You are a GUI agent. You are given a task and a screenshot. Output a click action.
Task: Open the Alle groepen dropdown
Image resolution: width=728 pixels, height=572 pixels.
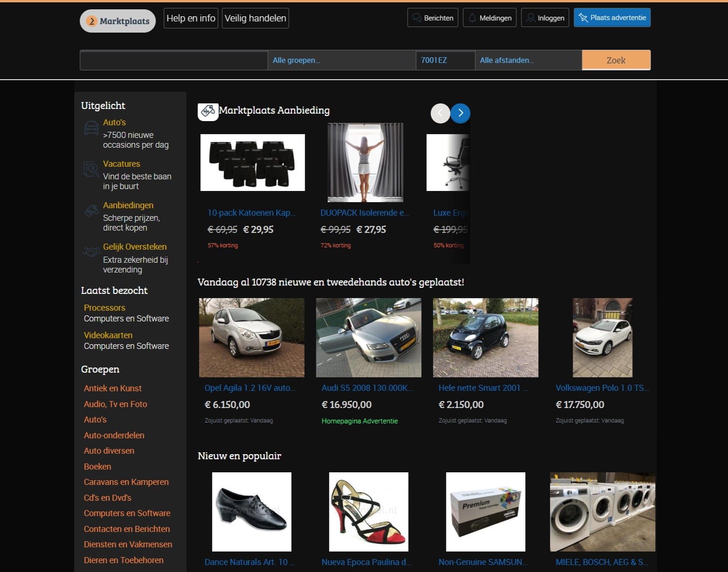click(341, 60)
